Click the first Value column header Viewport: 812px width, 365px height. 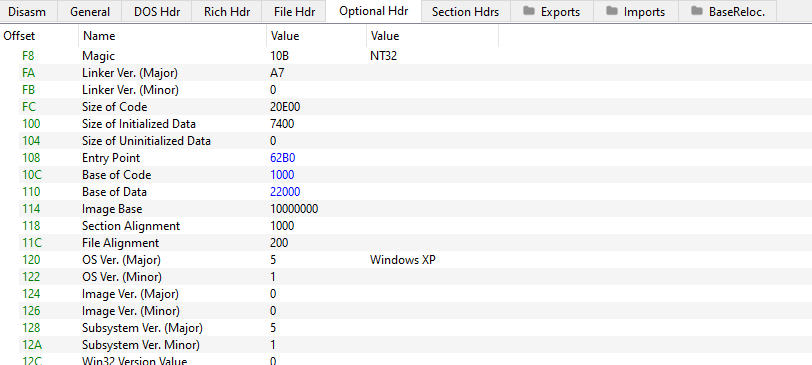[316, 36]
